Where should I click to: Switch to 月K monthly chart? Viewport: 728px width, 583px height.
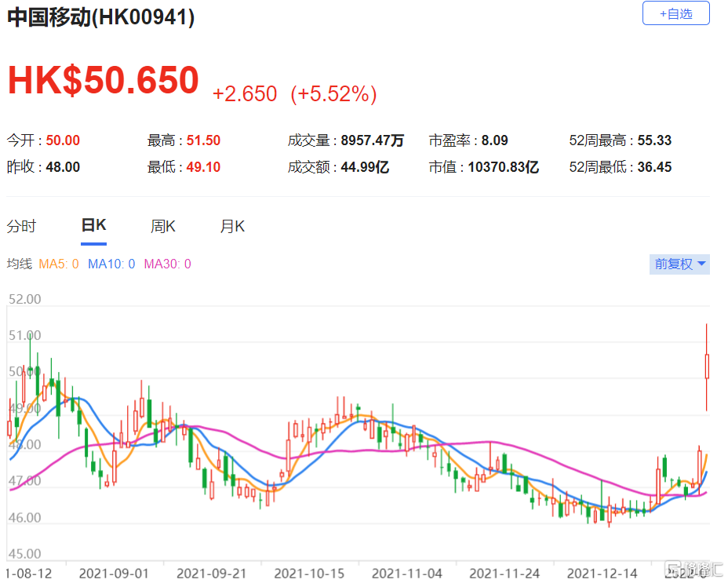tap(232, 227)
